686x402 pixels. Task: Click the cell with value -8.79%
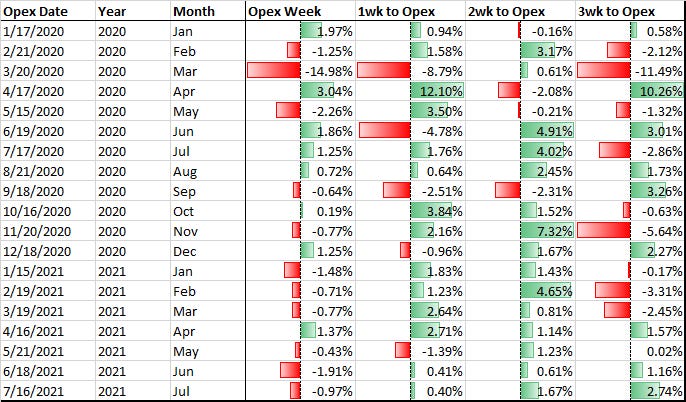click(x=410, y=71)
